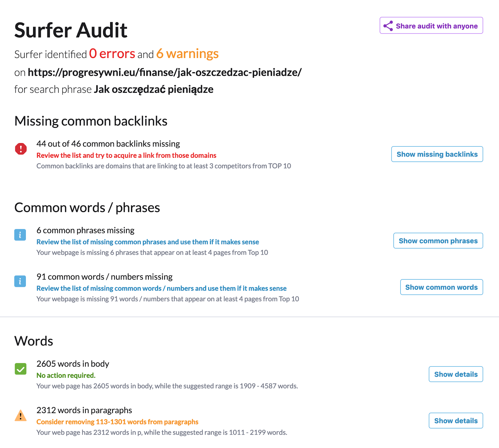Click the share icon in Share audit button

click(x=388, y=26)
